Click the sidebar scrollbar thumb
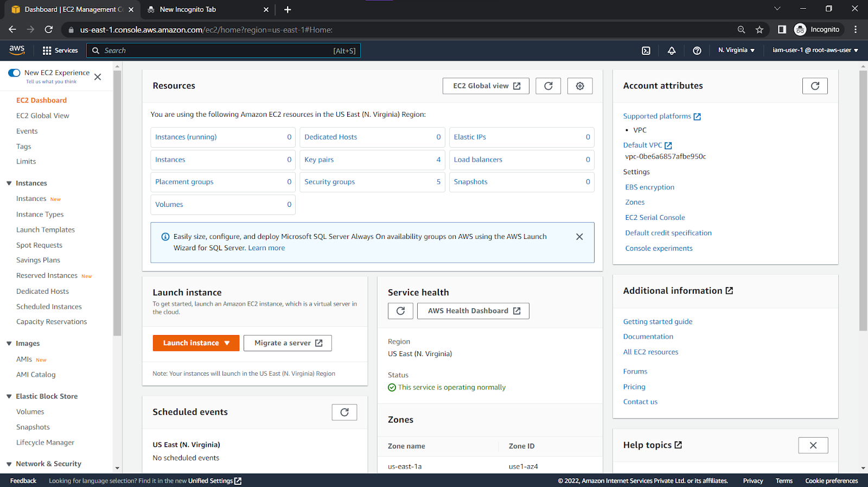The width and height of the screenshot is (868, 487). [x=117, y=204]
